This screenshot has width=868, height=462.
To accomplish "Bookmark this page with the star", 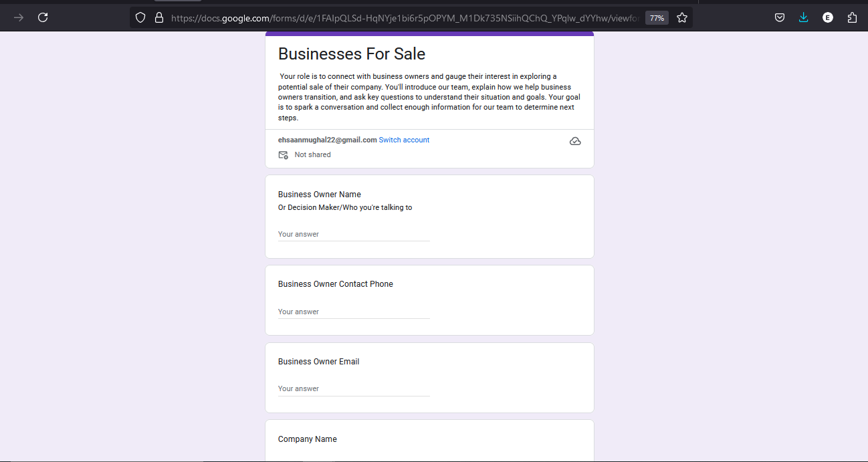I will [x=681, y=18].
